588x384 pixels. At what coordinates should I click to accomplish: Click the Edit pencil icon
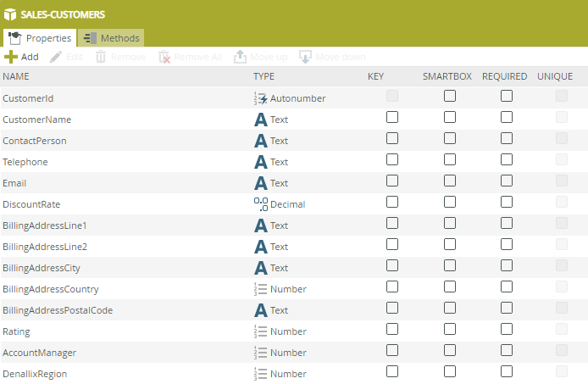[57, 57]
